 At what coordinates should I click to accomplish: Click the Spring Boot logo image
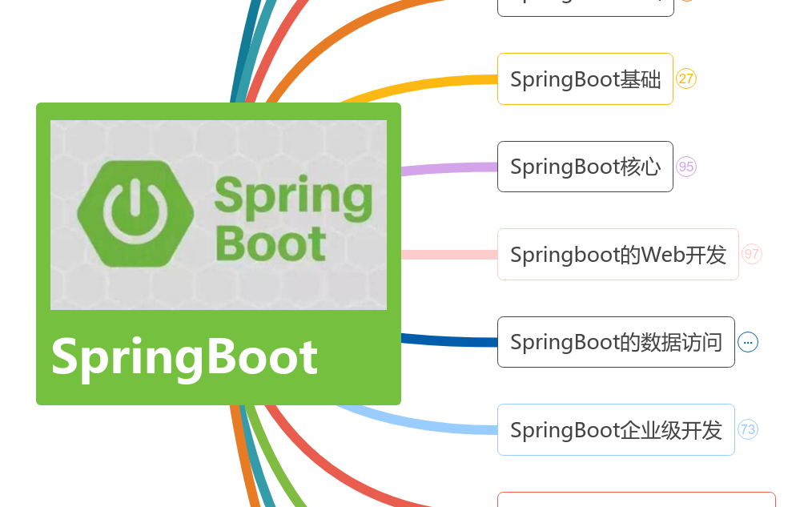point(218,212)
